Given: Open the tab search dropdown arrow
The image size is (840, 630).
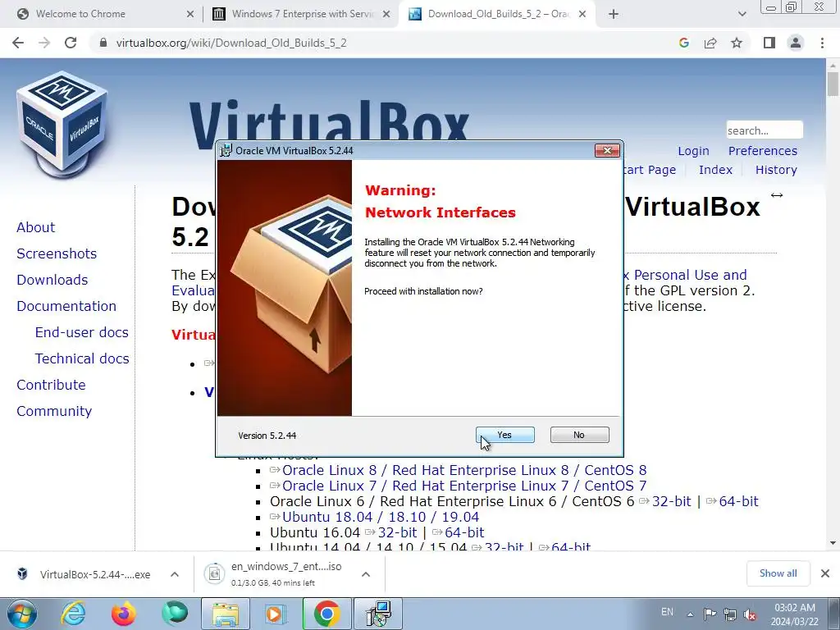Looking at the screenshot, I should click(x=742, y=14).
